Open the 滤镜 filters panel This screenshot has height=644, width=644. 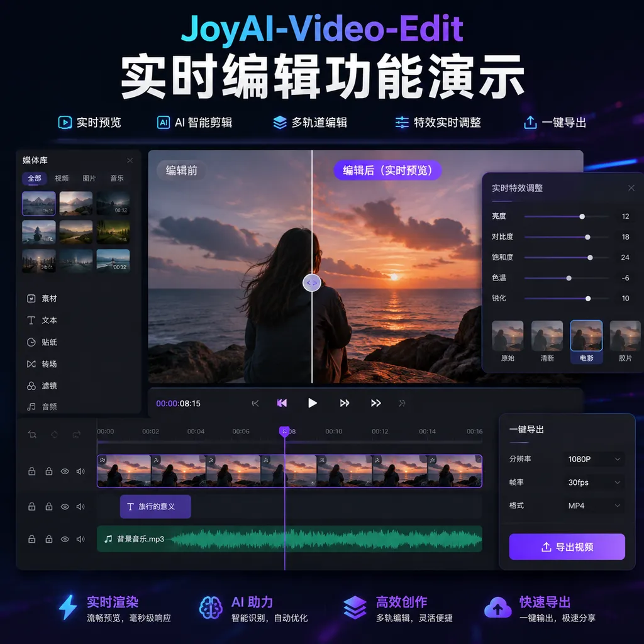(42, 386)
